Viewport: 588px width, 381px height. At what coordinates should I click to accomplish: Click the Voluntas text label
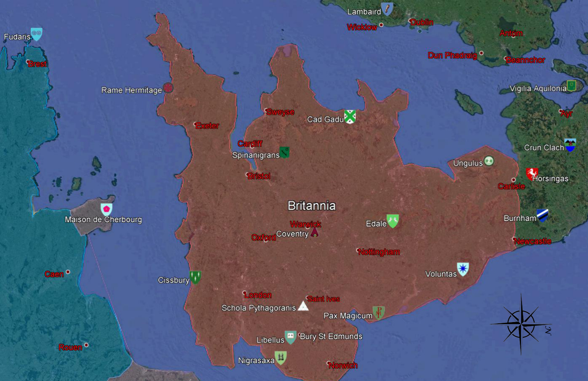tap(441, 274)
